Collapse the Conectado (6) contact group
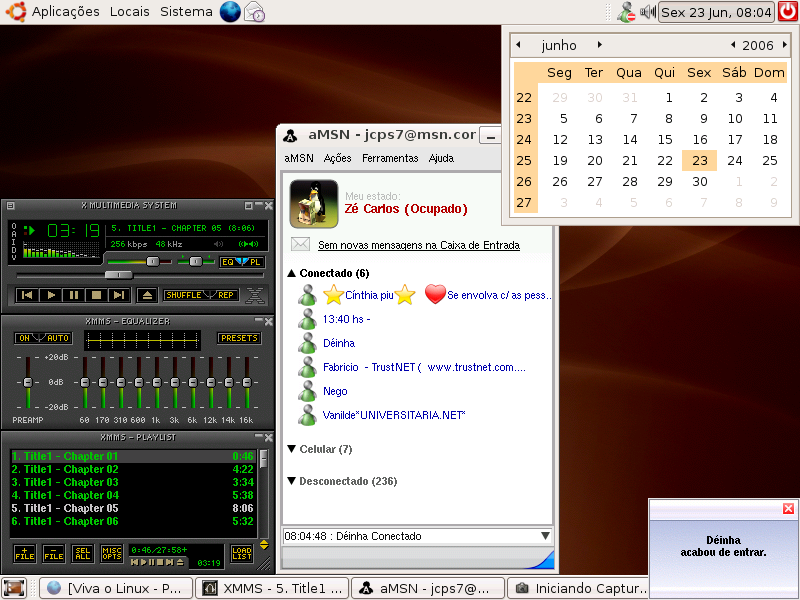The height and width of the screenshot is (600, 800). pos(291,273)
